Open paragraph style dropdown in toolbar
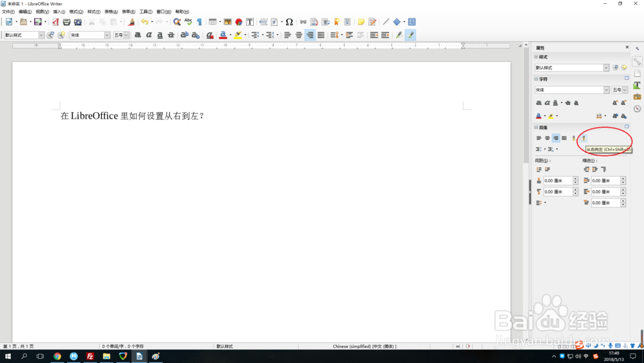 click(41, 35)
